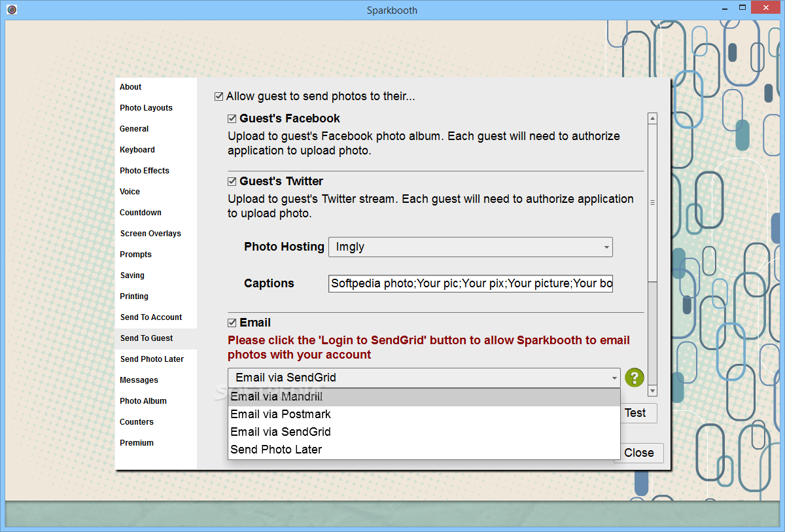Open Screen Overlays settings
This screenshot has height=532, width=785.
[156, 234]
